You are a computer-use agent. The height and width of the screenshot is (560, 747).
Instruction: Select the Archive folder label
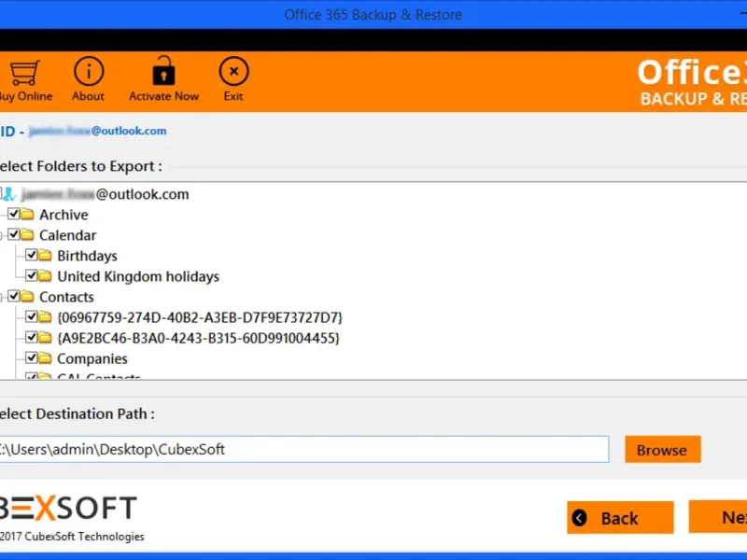point(63,215)
